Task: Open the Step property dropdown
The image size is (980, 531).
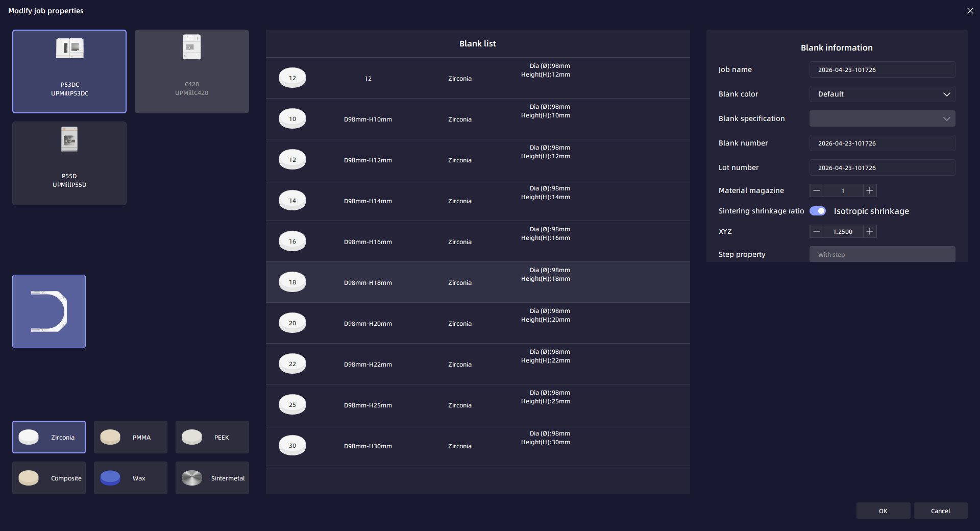Action: coord(882,254)
